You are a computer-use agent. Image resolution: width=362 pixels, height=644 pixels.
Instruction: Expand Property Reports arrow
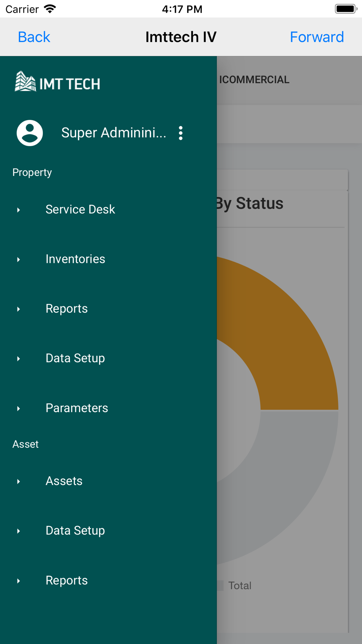(x=18, y=309)
